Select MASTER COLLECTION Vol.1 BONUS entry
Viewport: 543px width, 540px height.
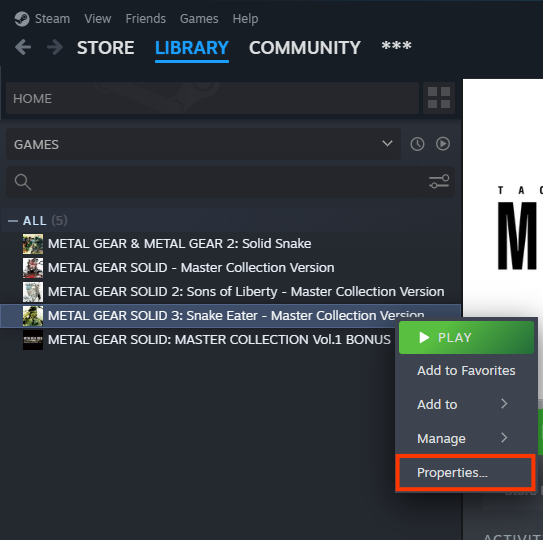click(x=198, y=340)
